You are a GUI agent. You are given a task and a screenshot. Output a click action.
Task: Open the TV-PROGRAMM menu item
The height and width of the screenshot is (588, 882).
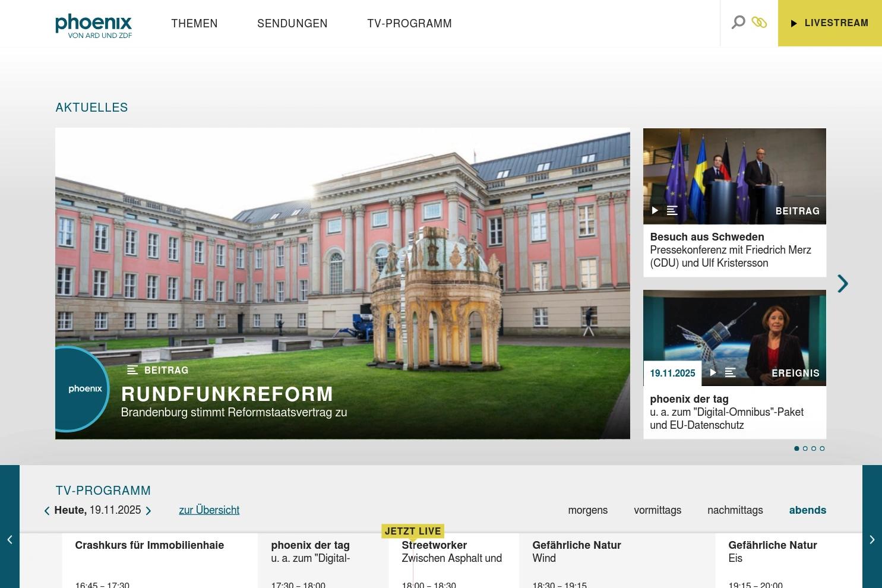[409, 24]
